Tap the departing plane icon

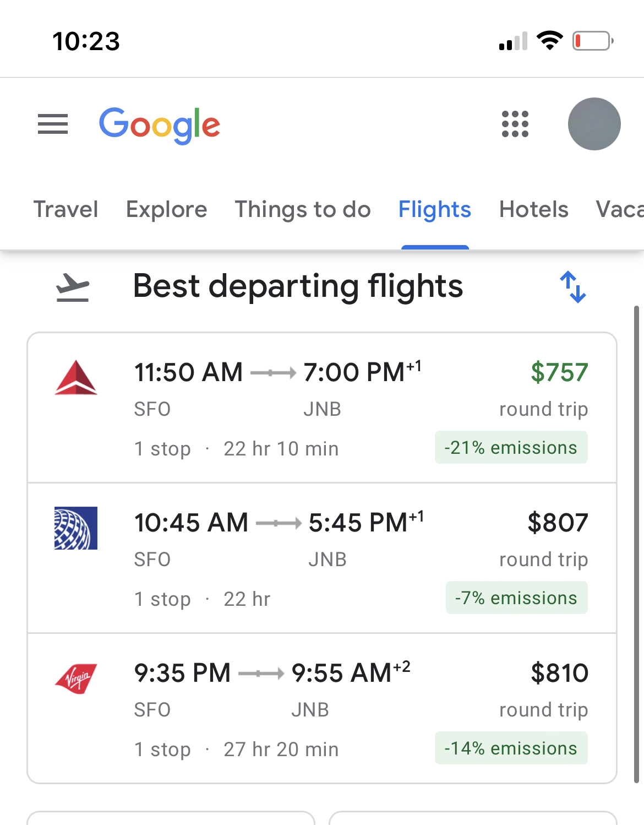click(73, 287)
